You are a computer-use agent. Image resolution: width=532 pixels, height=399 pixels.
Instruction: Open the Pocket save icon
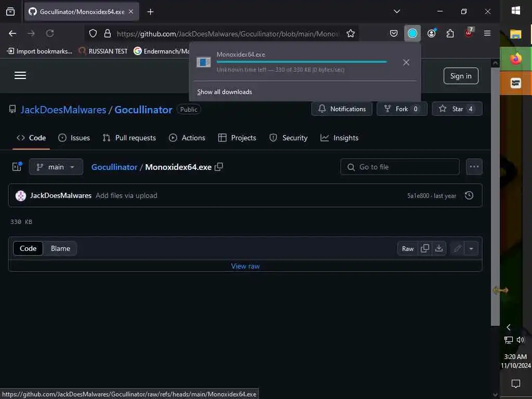tap(394, 33)
